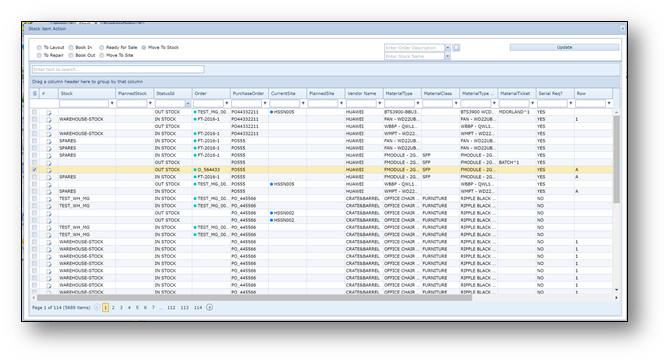Screen dimensions: 670x364
Task: Open edit icon for the WMPT WAREHOUSE-STOCK row
Action: coord(49,134)
